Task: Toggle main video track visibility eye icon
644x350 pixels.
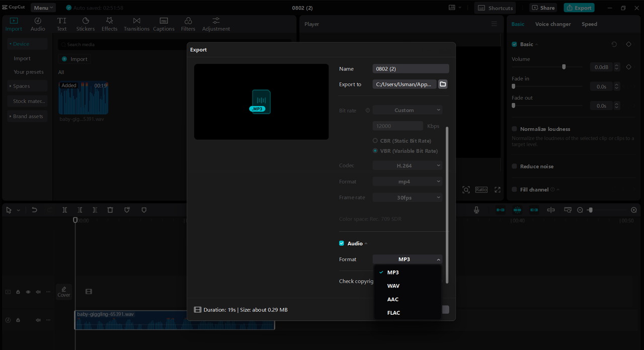Action: 28,292
